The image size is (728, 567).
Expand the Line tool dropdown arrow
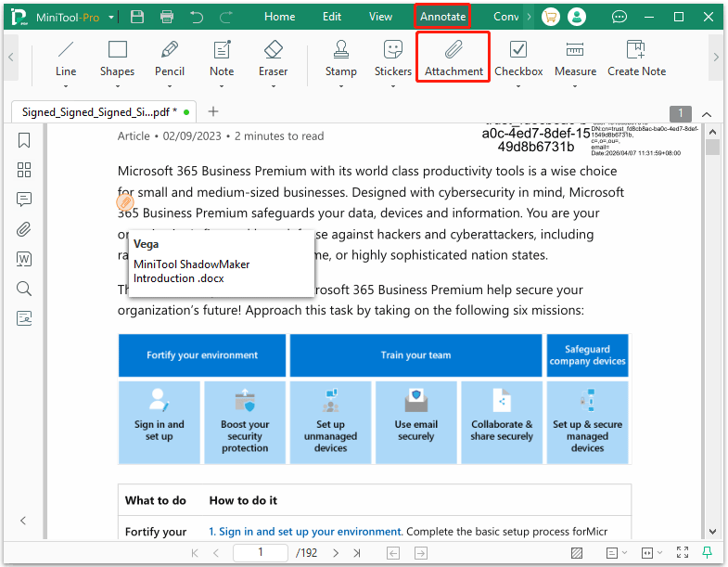pyautogui.click(x=66, y=86)
